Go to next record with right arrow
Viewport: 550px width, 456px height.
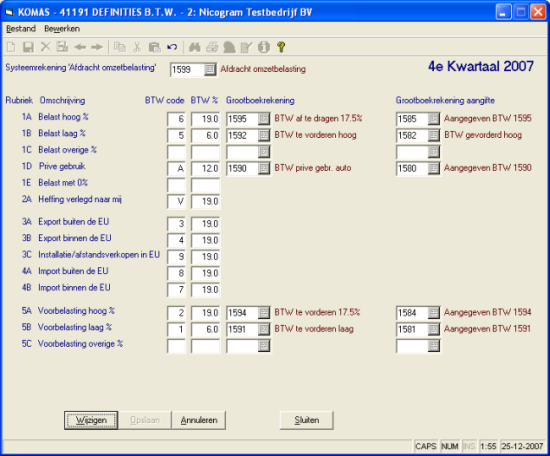coord(97,47)
